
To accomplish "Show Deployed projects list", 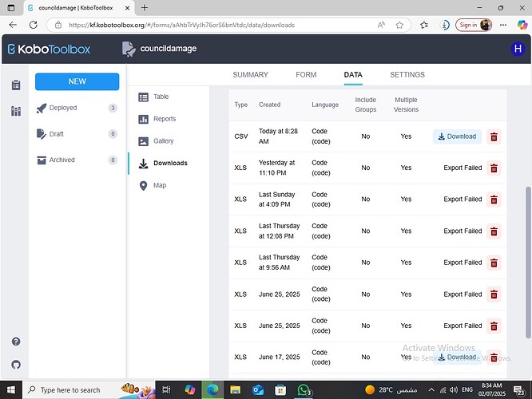I will pyautogui.click(x=77, y=109).
